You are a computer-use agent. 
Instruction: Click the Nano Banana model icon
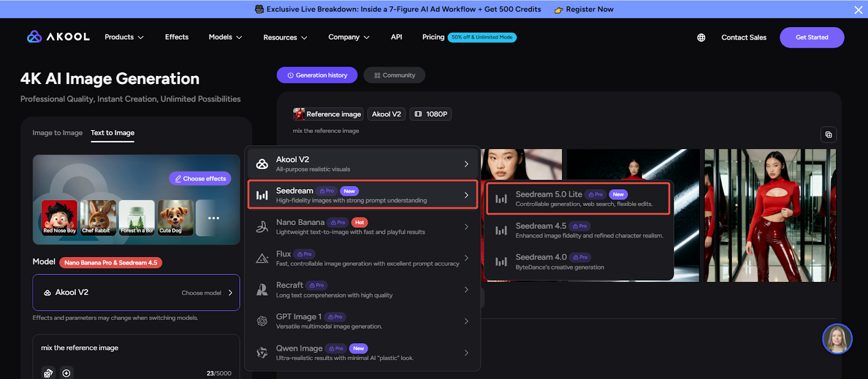(x=262, y=227)
